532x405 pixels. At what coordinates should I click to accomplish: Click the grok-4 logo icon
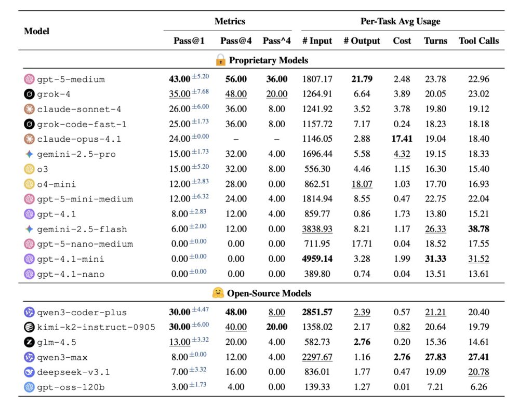point(29,95)
